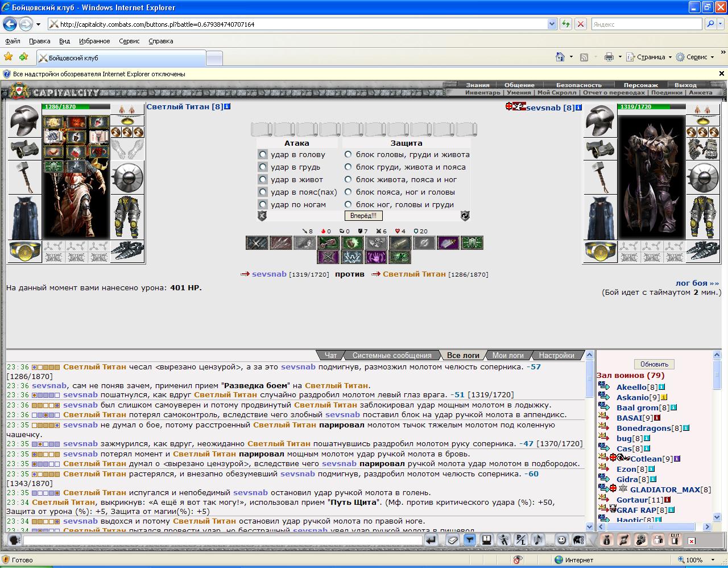Image resolution: width=728 pixels, height=568 pixels.
Task: Click refresh icon at right of Вперёд row
Action: tap(465, 216)
